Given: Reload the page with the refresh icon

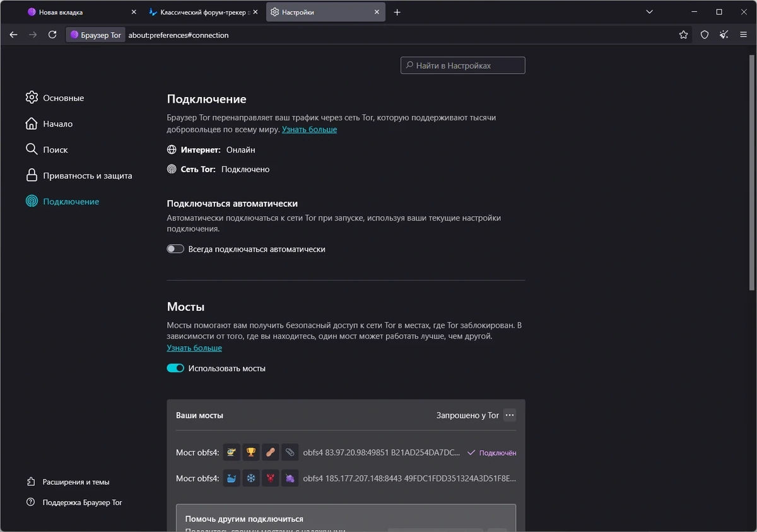Looking at the screenshot, I should point(52,35).
